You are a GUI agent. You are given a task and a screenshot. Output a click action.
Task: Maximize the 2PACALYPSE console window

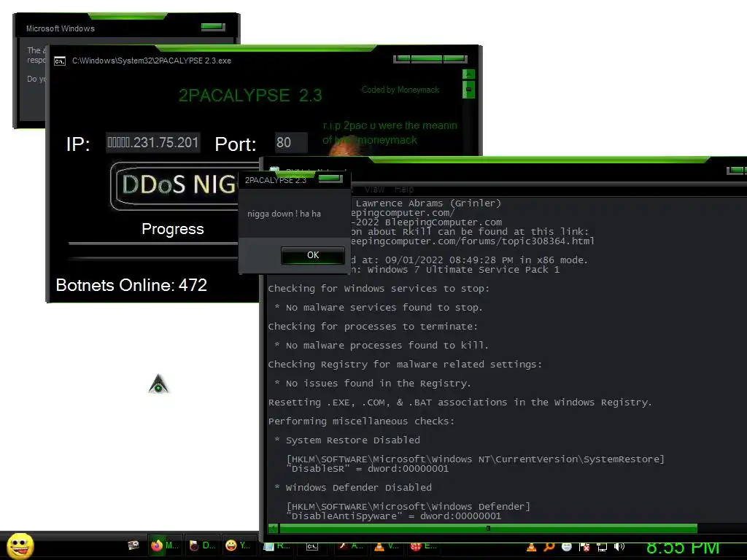point(426,59)
